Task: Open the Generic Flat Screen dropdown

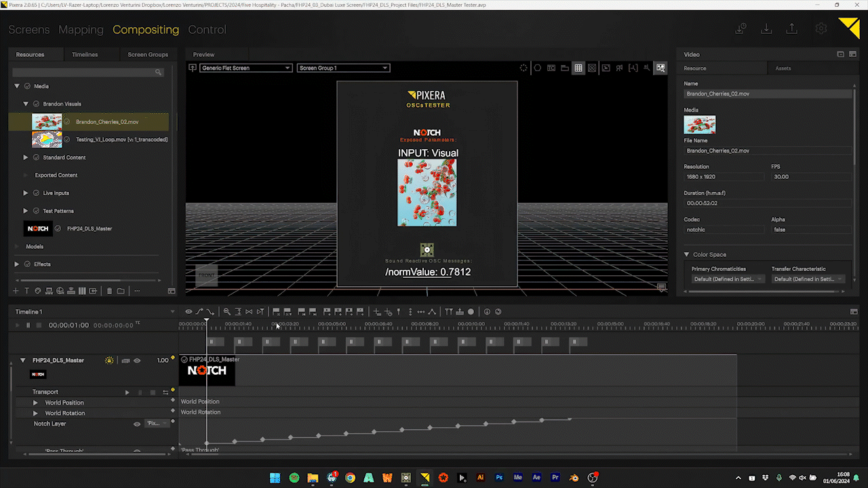Action: click(x=245, y=68)
